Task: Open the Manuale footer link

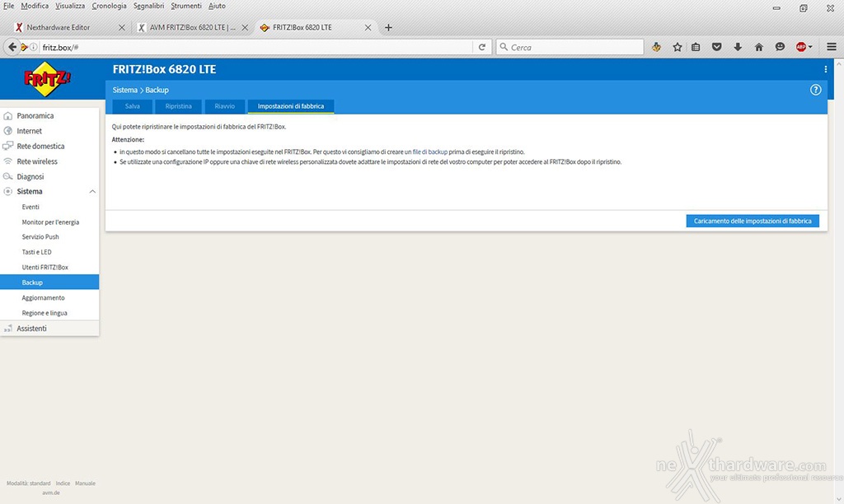Action: point(85,483)
